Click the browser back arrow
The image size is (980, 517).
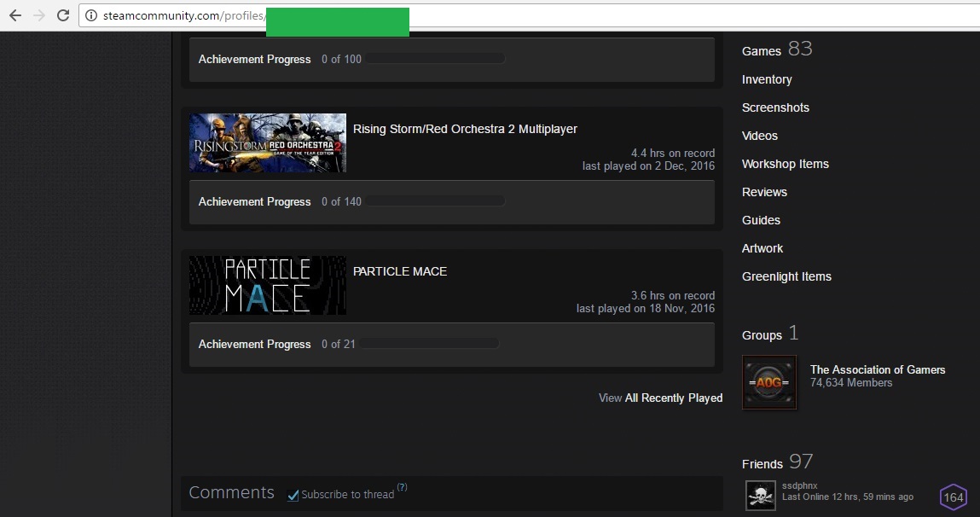pyautogui.click(x=14, y=15)
